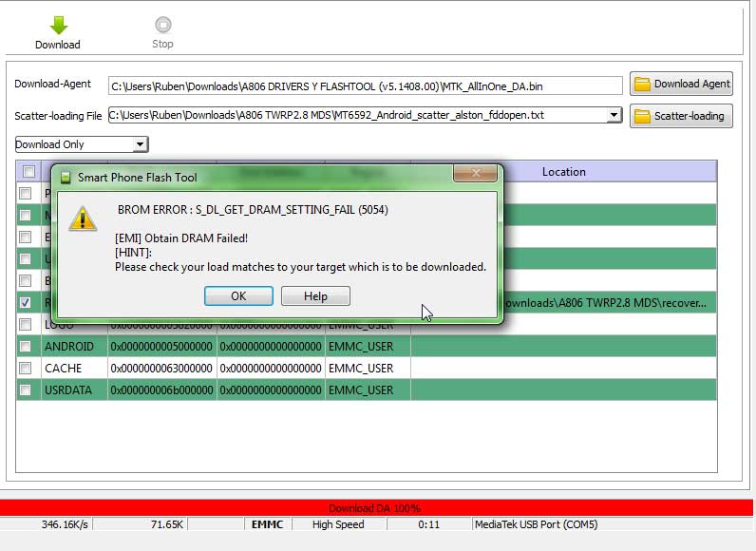Click the Download-Agent path field
756x551 pixels.
click(365, 86)
